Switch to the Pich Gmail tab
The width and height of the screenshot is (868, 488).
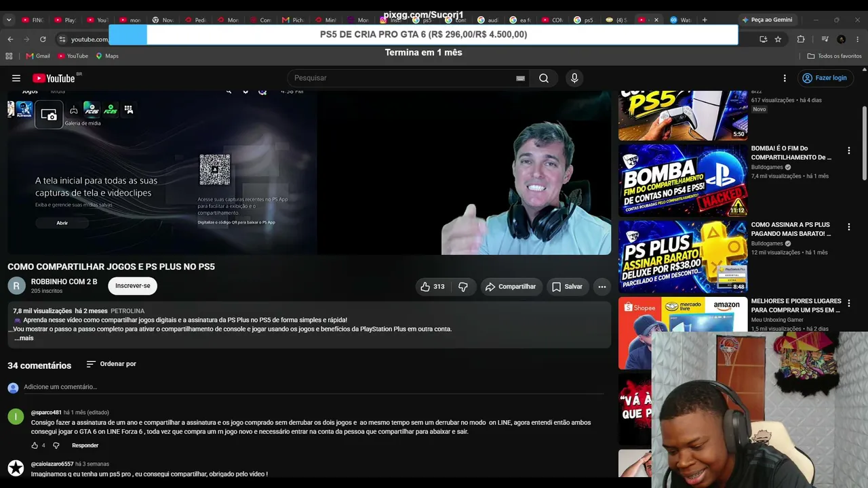click(x=293, y=20)
